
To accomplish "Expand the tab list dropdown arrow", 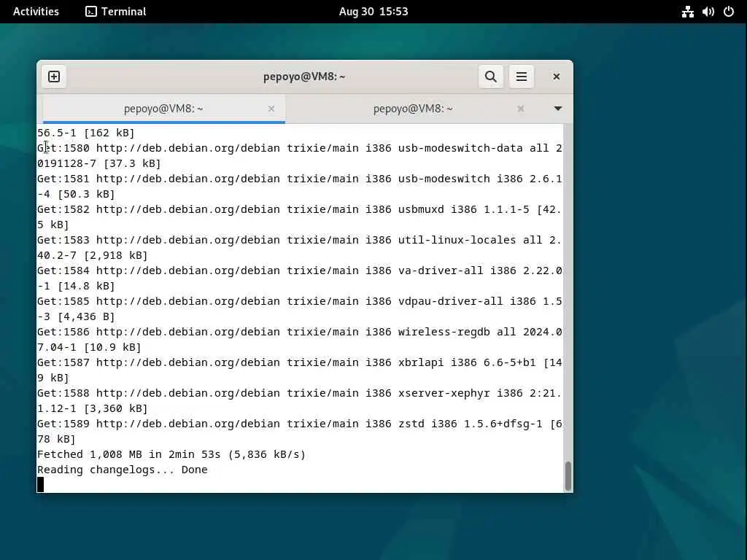I will click(x=558, y=109).
